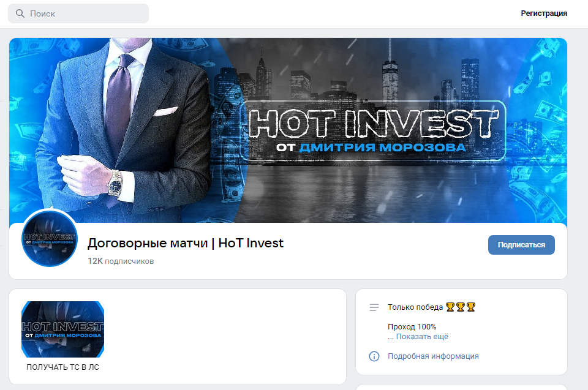This screenshot has height=390, width=588.
Task: Click the description lines icon
Action: click(374, 307)
